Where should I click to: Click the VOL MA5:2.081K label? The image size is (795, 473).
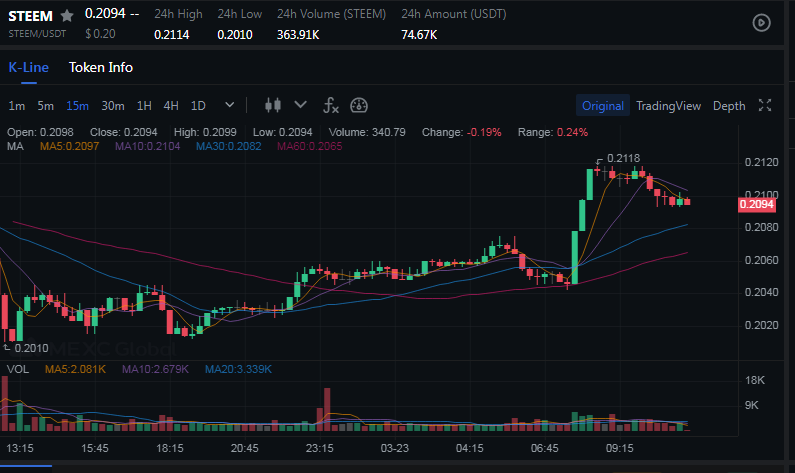(x=75, y=369)
